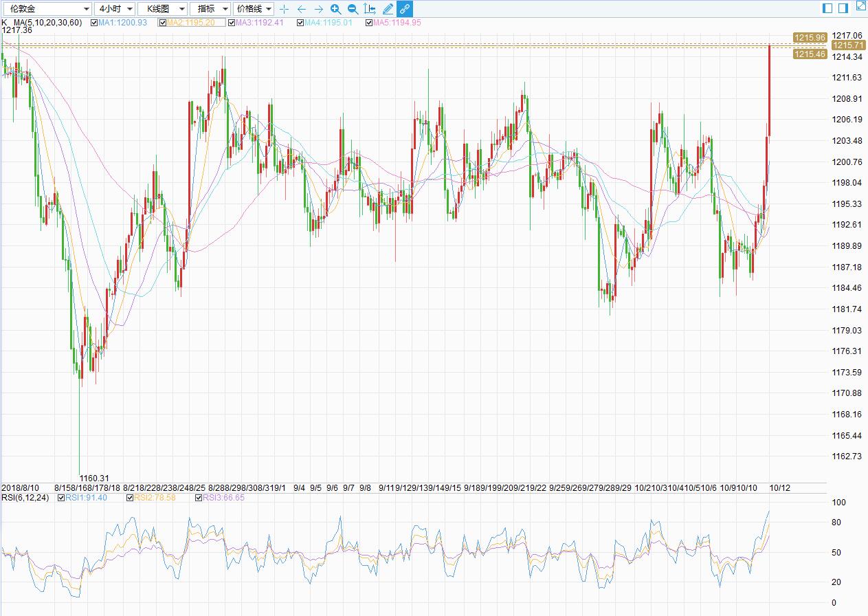Viewport: 868px width, 616px height.
Task: Open the 4小时 timeframe dropdown
Action: (114, 9)
